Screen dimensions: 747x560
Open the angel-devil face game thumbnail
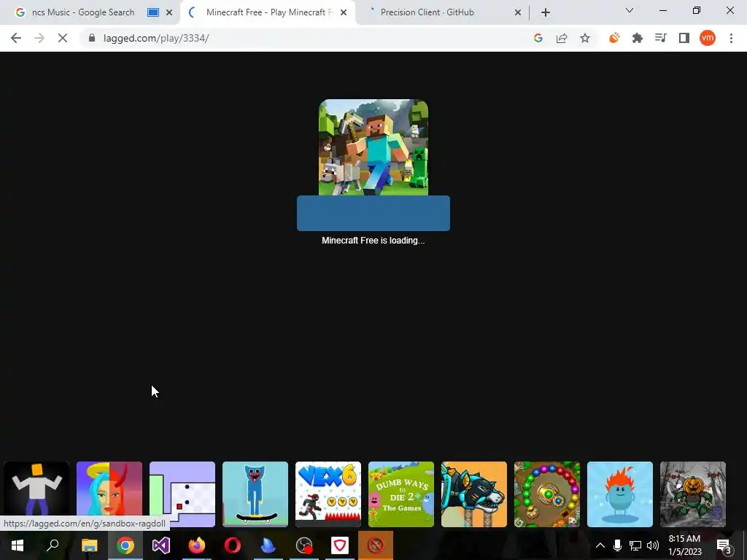coord(109,494)
